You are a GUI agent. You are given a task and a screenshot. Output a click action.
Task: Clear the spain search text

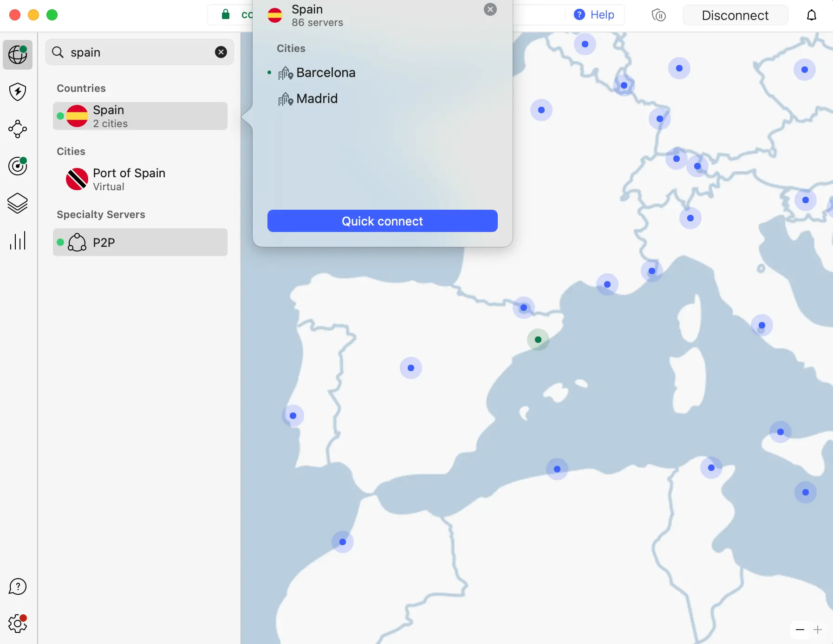221,52
